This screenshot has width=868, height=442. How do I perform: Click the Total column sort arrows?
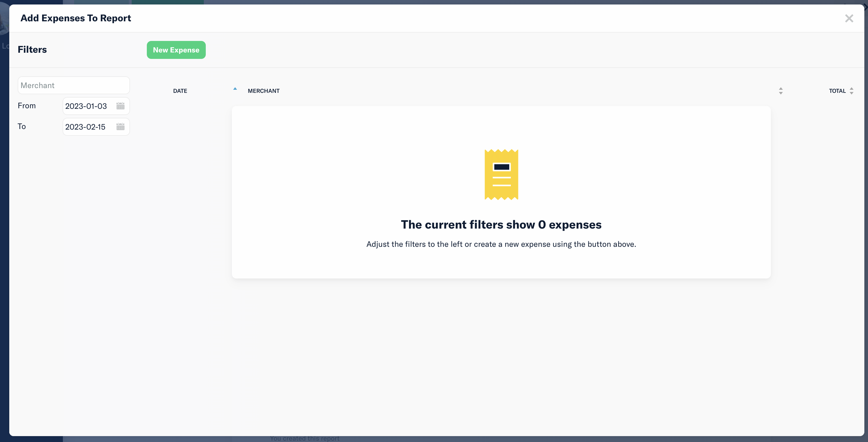(x=851, y=91)
